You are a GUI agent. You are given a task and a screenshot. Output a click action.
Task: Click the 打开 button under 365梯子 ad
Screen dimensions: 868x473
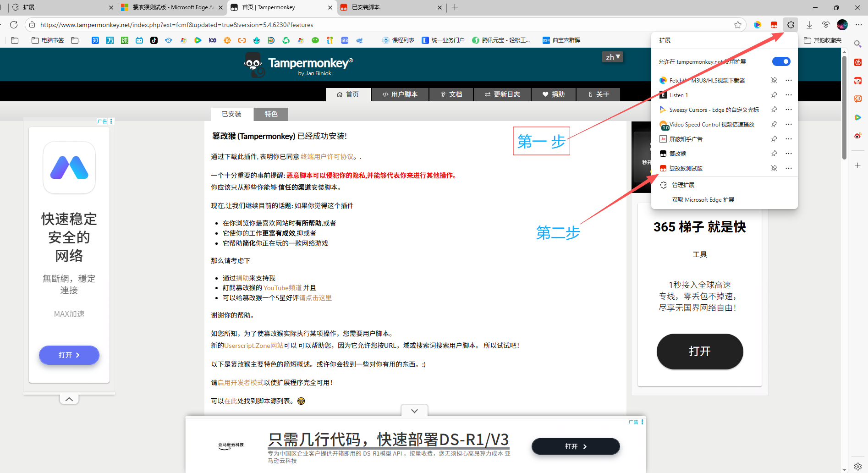699,351
